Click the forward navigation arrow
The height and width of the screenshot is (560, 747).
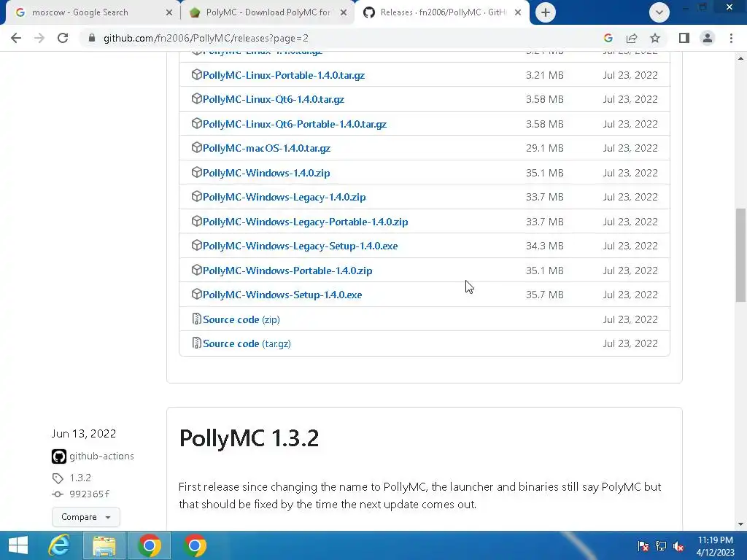(x=39, y=38)
